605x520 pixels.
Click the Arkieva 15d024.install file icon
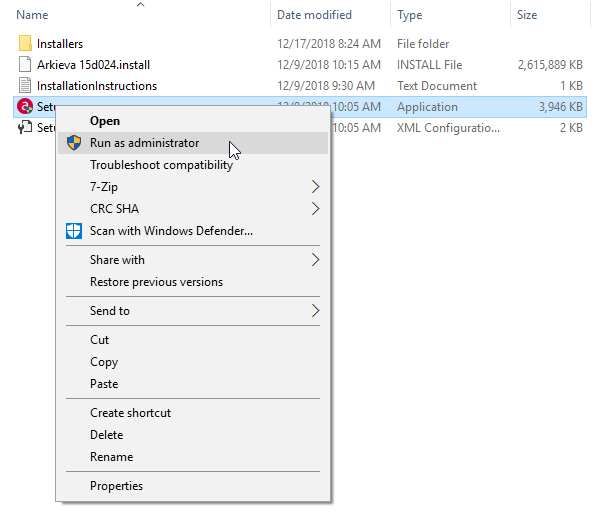point(25,64)
